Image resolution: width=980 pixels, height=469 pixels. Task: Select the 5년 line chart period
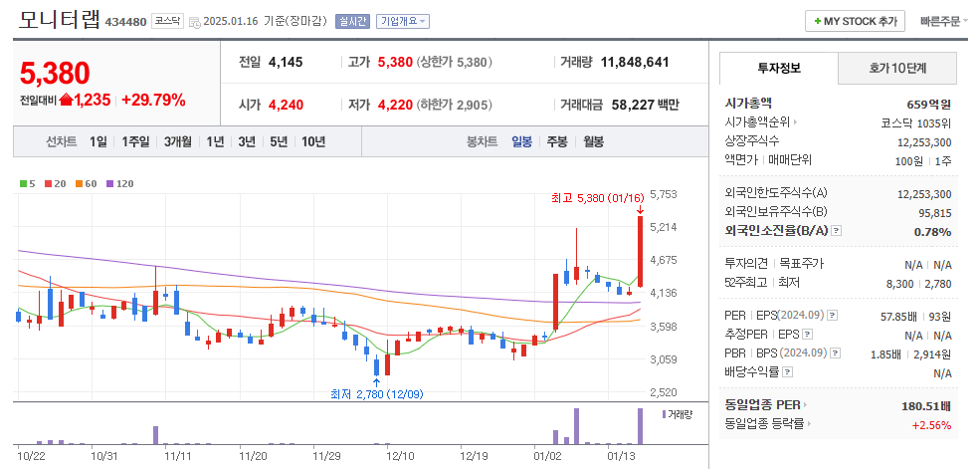(x=279, y=142)
